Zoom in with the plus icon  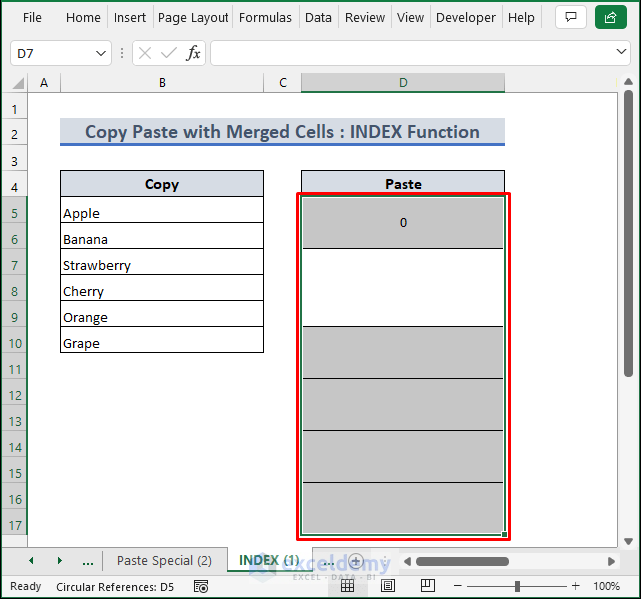click(x=576, y=586)
